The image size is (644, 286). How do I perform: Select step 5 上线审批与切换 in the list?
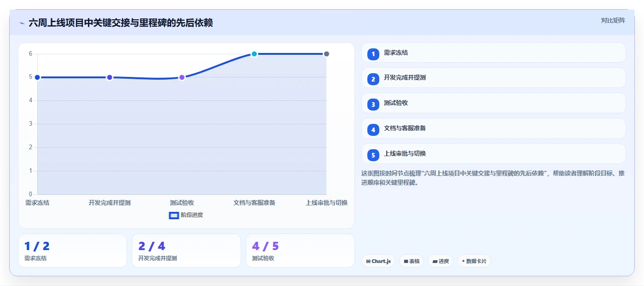493,154
